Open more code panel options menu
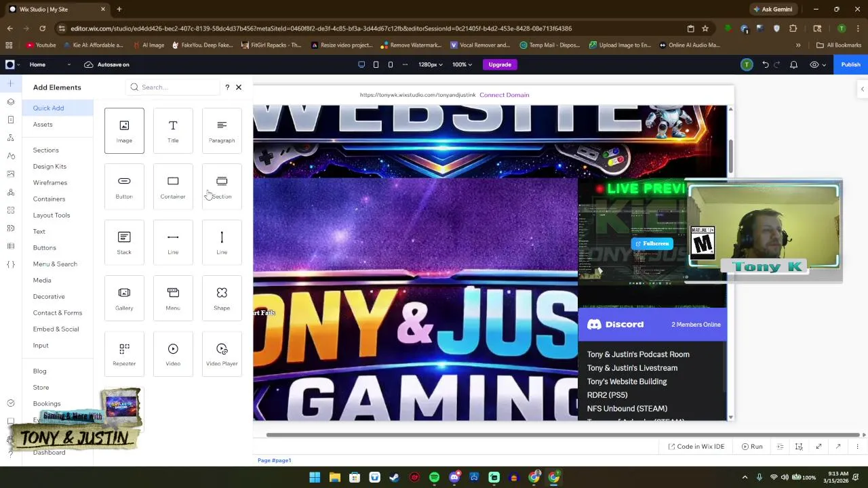 click(857, 447)
